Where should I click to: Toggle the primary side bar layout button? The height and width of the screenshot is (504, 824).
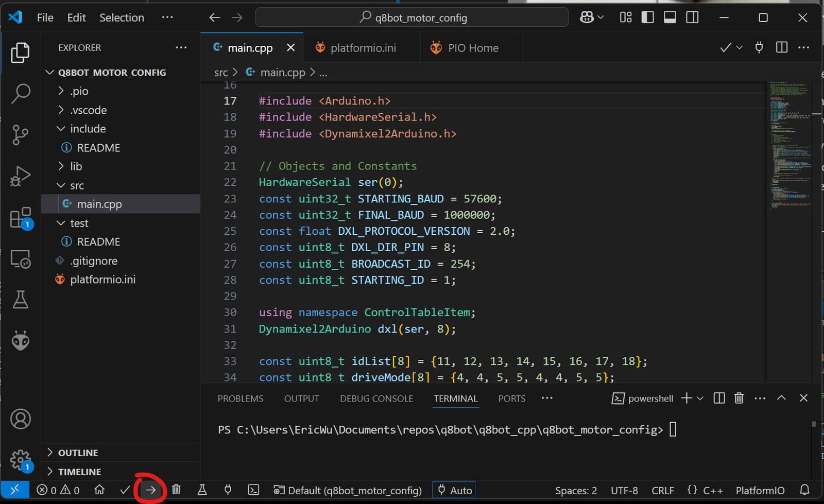[648, 18]
